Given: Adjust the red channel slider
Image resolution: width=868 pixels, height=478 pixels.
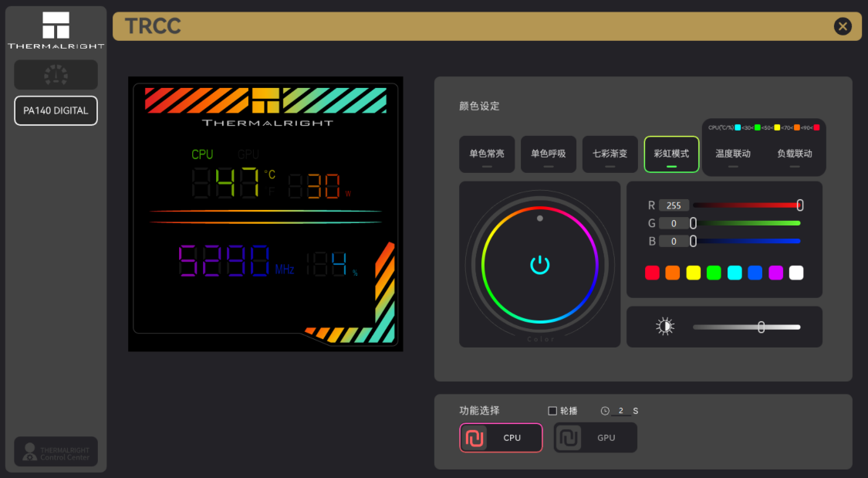Looking at the screenshot, I should (747, 205).
